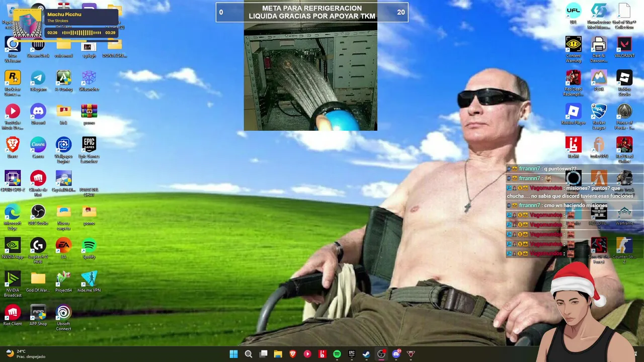
Task: Open the Irium Webcam desktop shortcut
Action: [13, 50]
